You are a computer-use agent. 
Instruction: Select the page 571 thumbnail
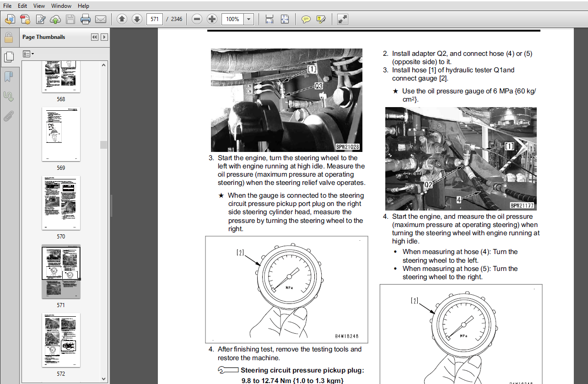[61, 271]
